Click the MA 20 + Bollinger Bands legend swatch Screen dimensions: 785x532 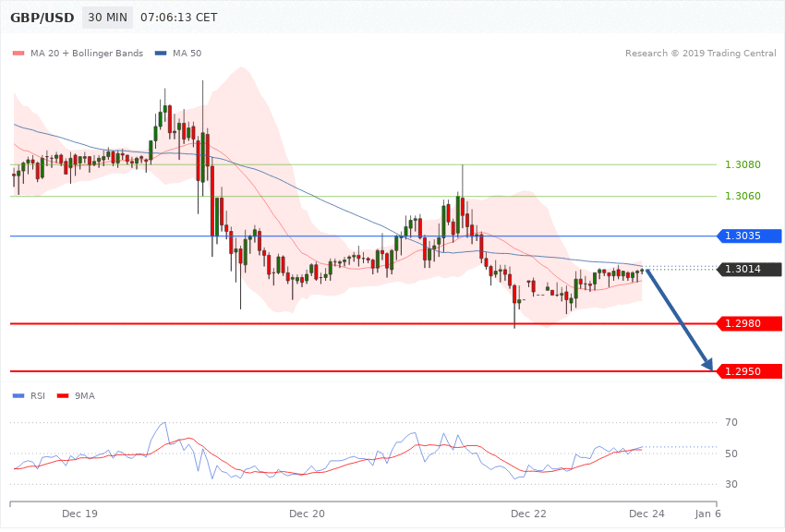point(18,53)
